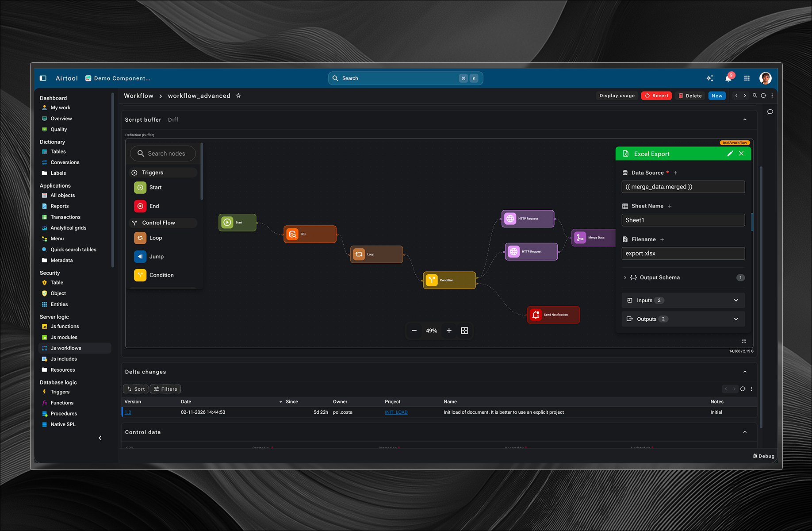This screenshot has width=812, height=531.
Task: Select the Jump node icon
Action: click(140, 256)
